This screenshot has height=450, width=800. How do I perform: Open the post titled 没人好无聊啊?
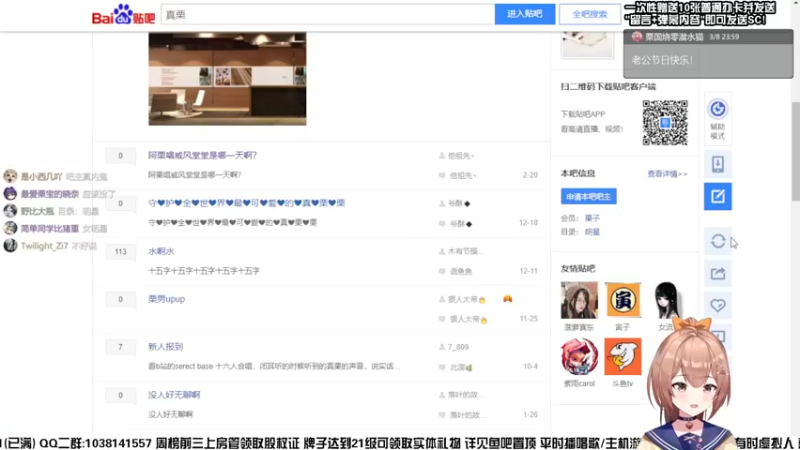pyautogui.click(x=174, y=395)
